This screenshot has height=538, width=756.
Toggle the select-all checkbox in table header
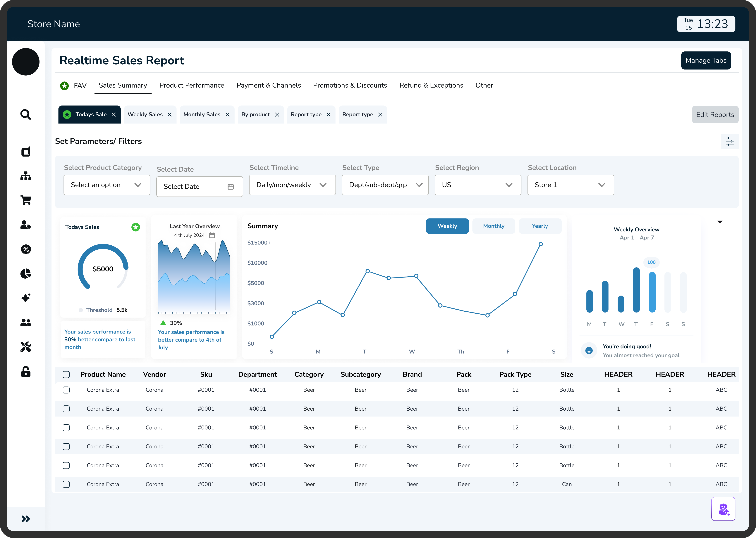[66, 374]
